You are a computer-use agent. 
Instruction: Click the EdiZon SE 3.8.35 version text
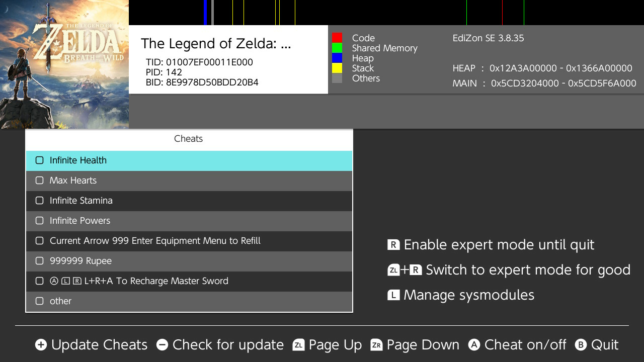pyautogui.click(x=488, y=38)
